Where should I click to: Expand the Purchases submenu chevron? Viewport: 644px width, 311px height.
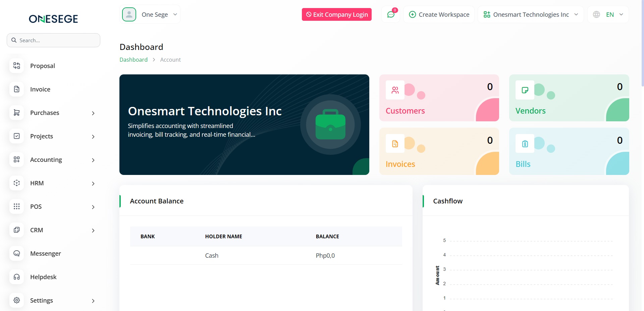[x=93, y=113]
